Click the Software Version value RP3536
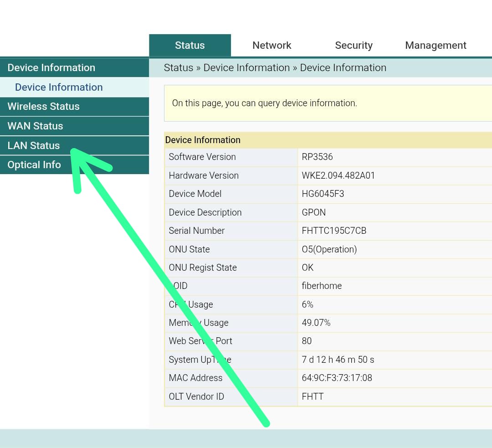The height and width of the screenshot is (448, 492). pyautogui.click(x=317, y=157)
